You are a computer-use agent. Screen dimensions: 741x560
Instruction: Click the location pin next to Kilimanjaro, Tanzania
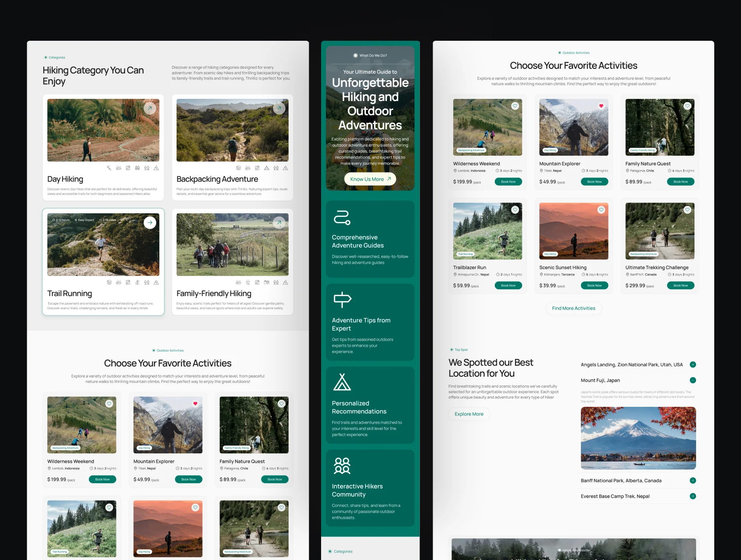(541, 275)
